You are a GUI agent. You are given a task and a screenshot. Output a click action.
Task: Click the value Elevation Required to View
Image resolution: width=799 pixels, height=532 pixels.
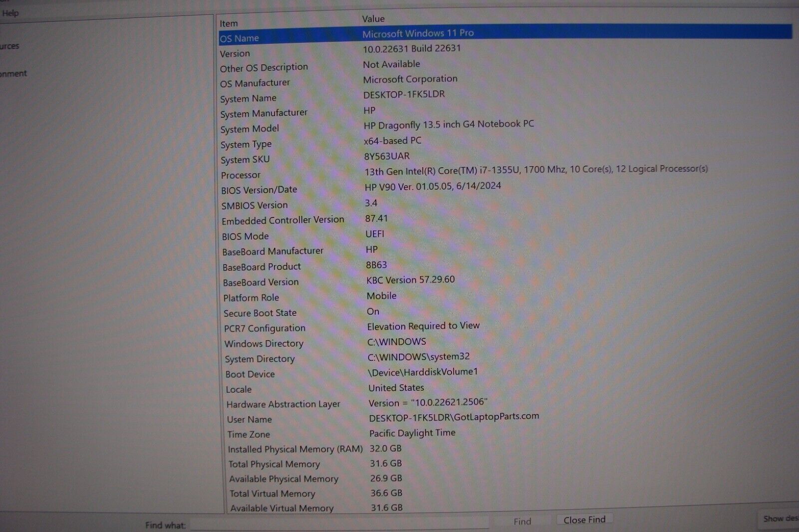[423, 326]
